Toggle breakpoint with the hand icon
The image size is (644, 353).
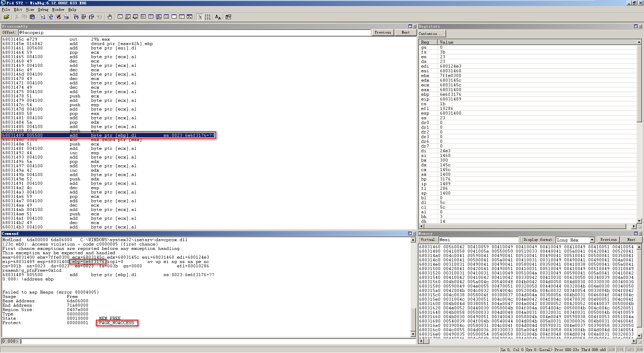pos(110,17)
